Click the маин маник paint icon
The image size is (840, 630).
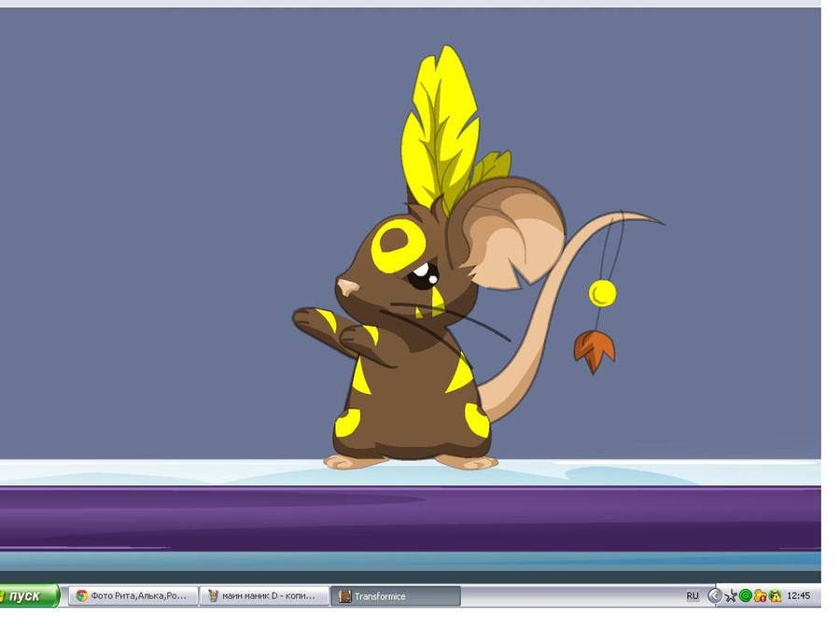[x=213, y=595]
